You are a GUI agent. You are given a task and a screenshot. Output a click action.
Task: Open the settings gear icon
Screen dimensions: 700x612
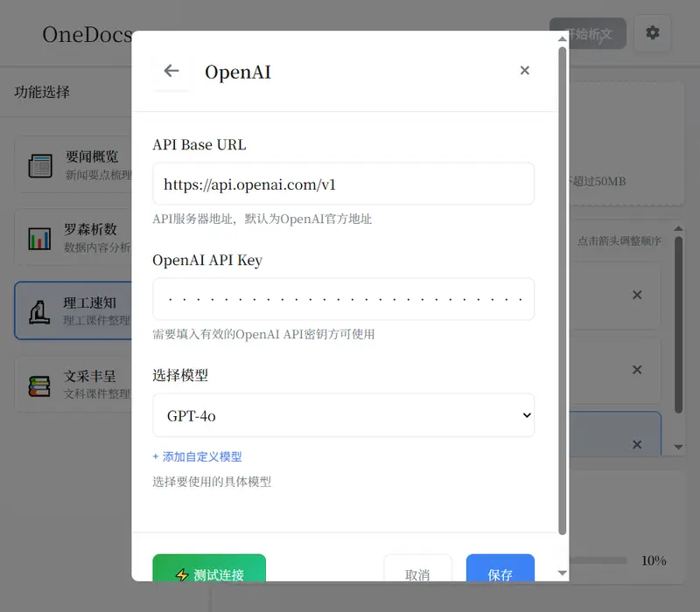653,32
